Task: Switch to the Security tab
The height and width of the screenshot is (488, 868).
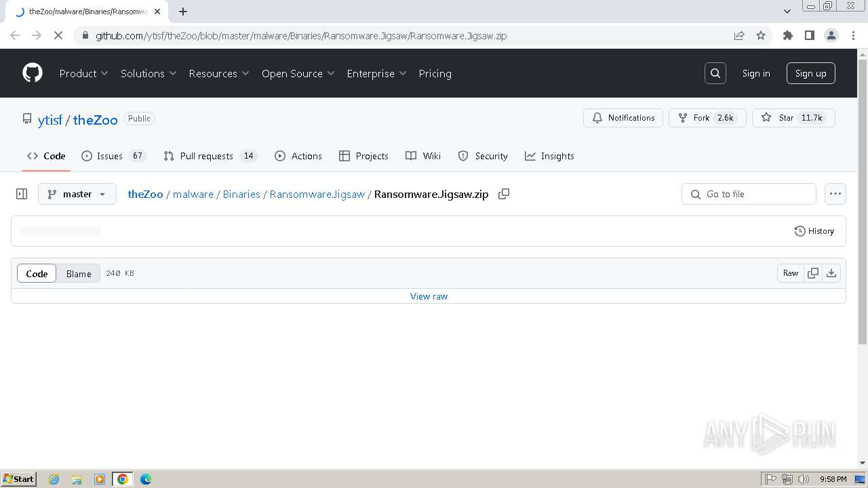Action: point(483,156)
